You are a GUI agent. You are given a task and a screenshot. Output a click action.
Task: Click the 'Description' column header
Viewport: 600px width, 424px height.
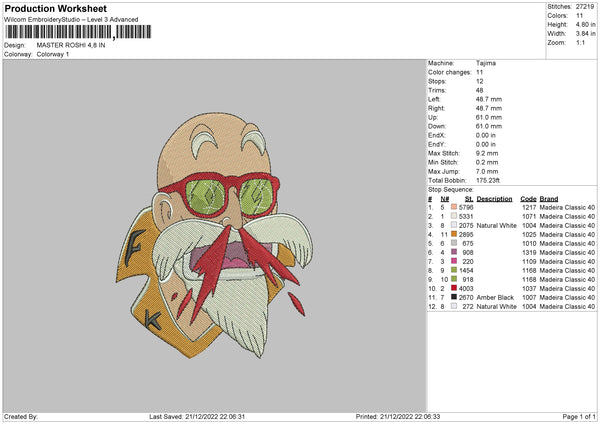(494, 199)
